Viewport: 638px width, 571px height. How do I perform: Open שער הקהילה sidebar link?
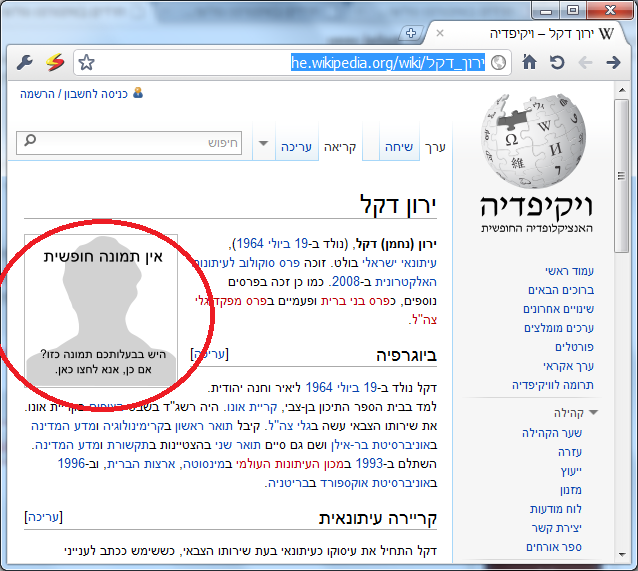pos(552,433)
